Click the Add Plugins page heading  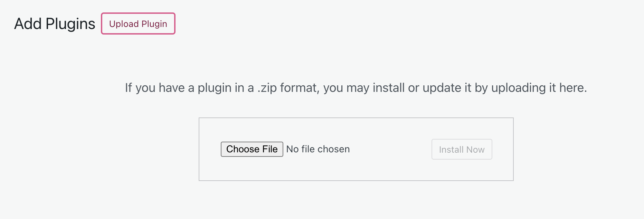pos(55,23)
